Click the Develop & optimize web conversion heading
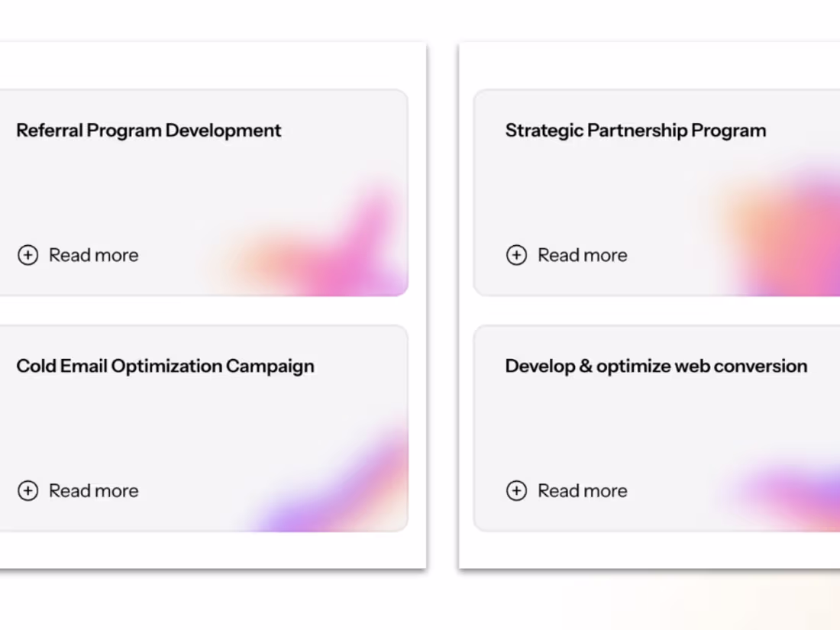Viewport: 840px width, 630px height. [x=656, y=367]
